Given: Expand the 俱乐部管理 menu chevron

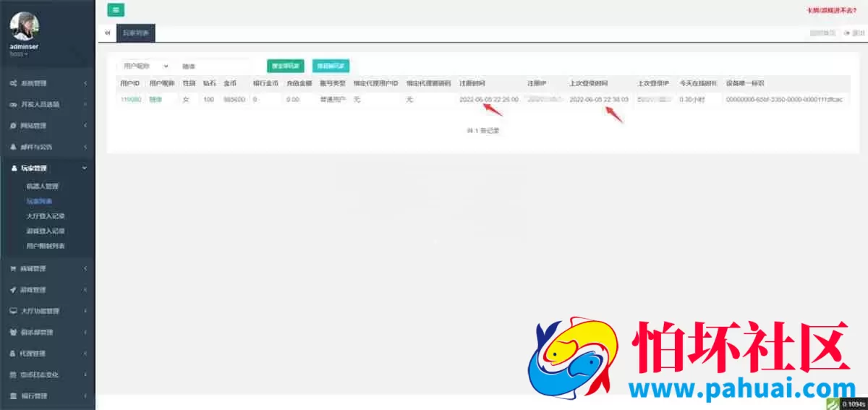Looking at the screenshot, I should click(85, 333).
